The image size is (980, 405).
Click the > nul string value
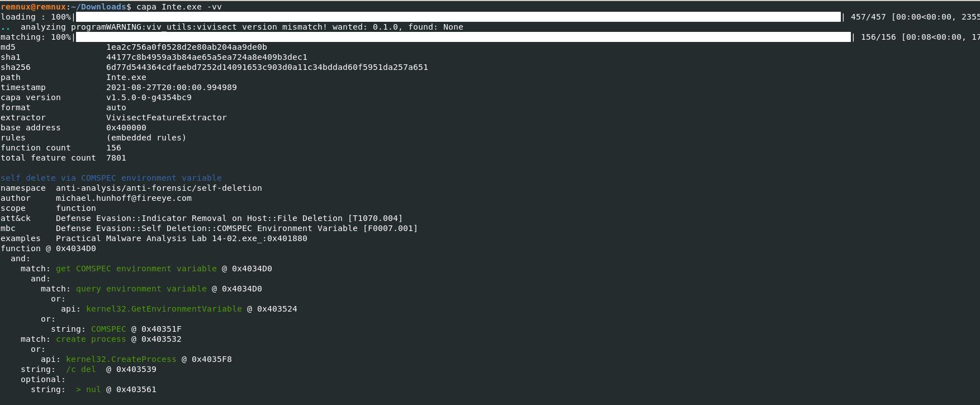(88, 389)
